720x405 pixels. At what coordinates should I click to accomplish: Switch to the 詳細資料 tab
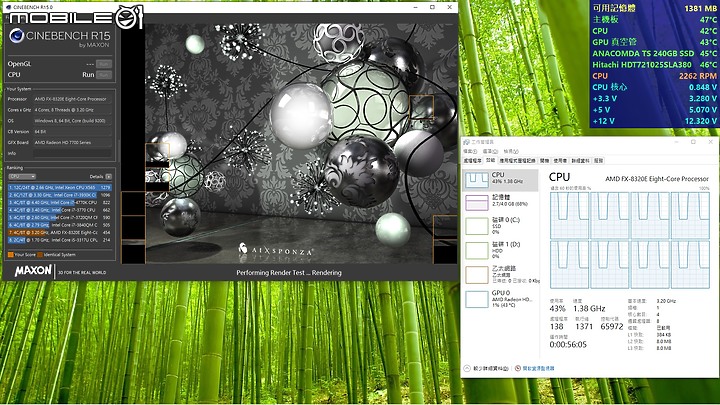[580, 161]
